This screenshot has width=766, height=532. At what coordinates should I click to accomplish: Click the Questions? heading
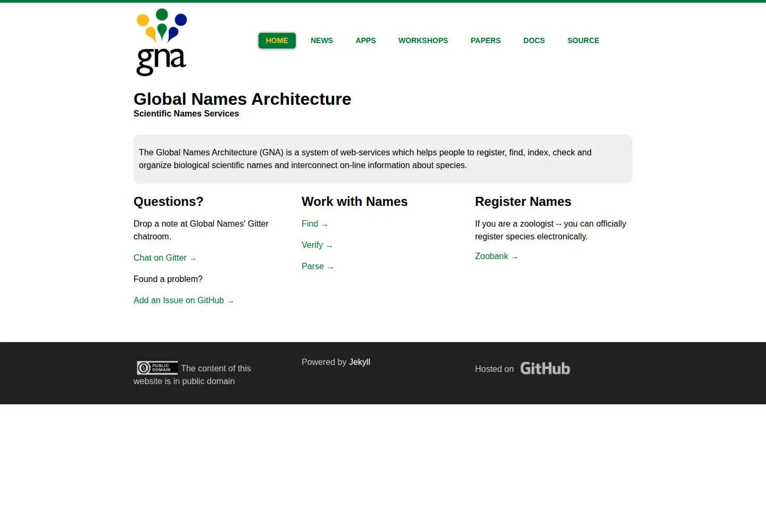(169, 202)
